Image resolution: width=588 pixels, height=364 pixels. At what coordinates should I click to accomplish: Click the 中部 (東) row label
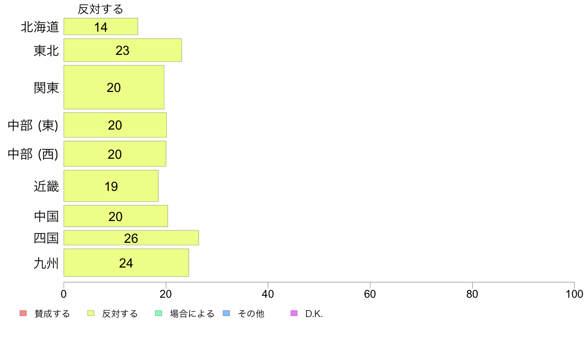[33, 125]
